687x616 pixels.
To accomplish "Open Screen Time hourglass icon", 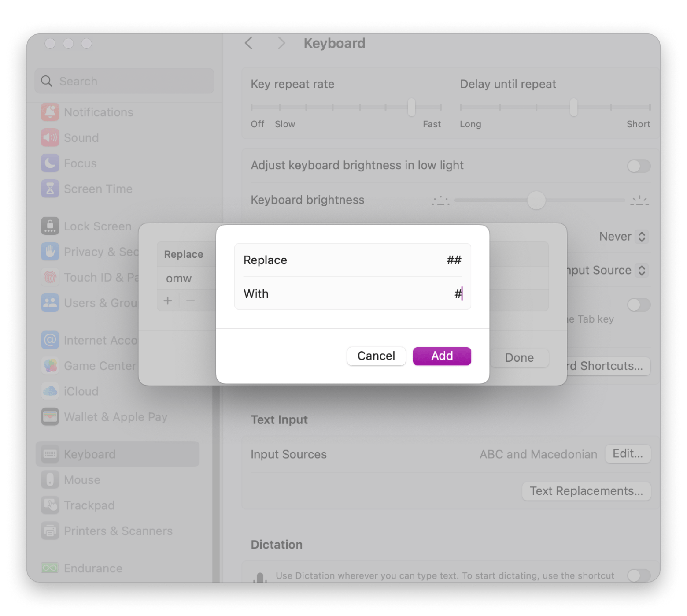I will (x=50, y=189).
